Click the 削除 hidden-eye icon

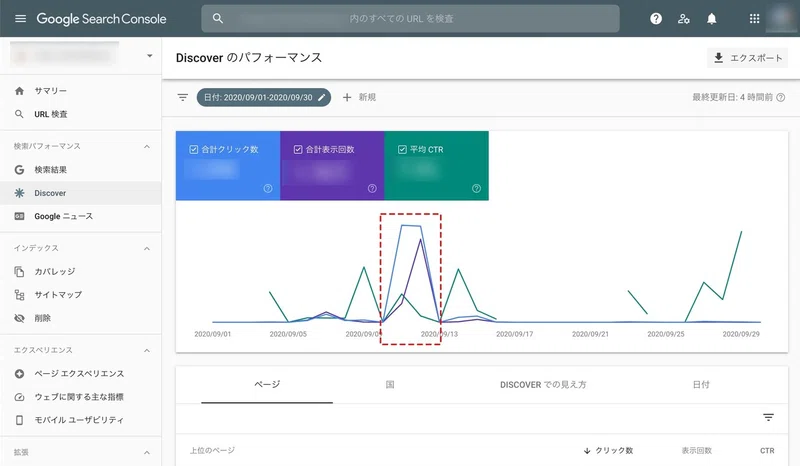pos(19,318)
